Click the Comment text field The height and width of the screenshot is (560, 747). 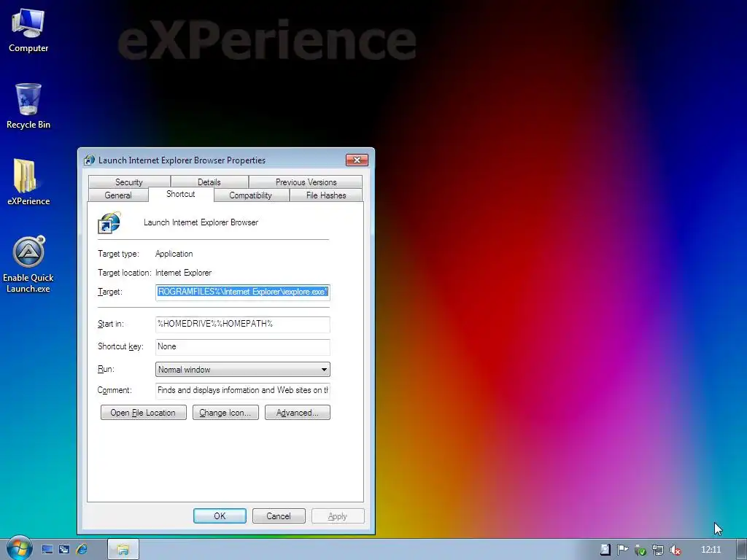click(242, 391)
